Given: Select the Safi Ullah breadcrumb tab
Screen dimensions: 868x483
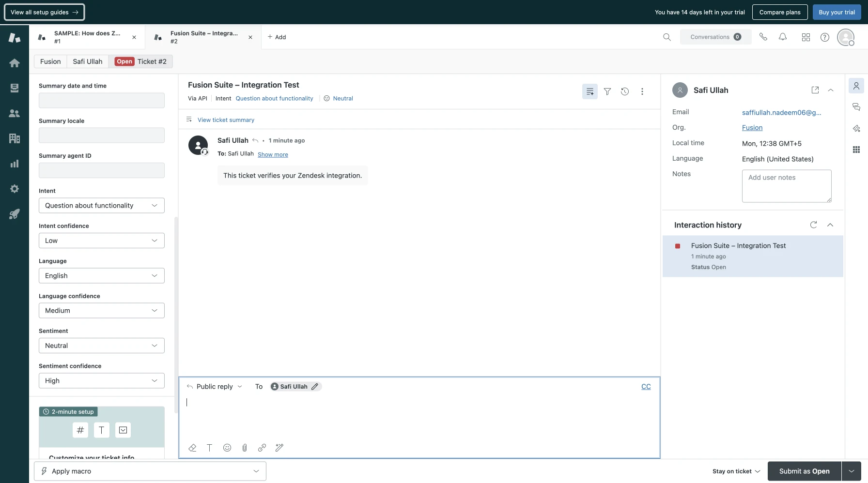Looking at the screenshot, I should tap(88, 61).
